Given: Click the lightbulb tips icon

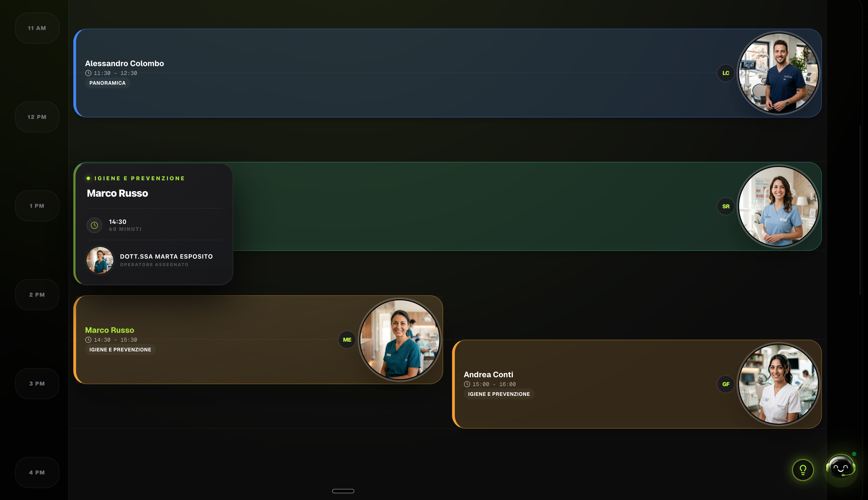Looking at the screenshot, I should coord(802,469).
